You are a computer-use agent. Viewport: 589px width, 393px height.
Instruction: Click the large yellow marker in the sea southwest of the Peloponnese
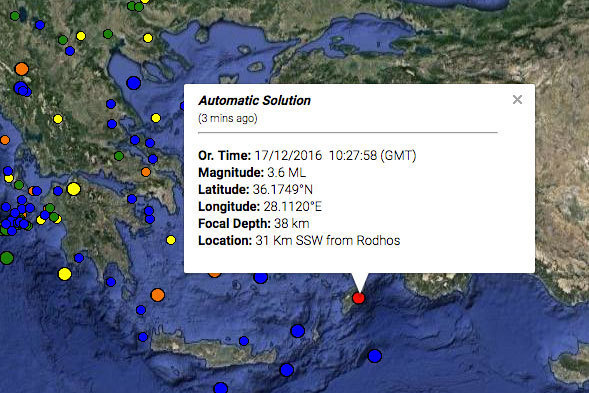click(65, 274)
